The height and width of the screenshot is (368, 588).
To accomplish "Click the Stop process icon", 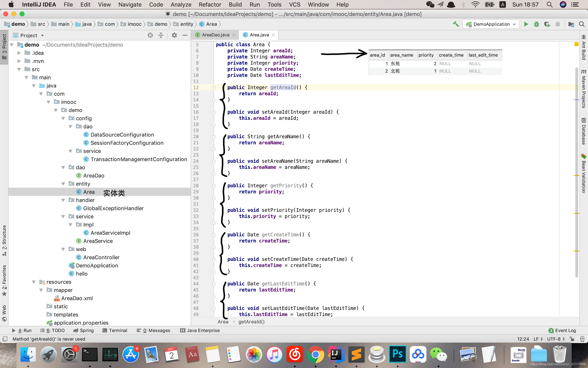I will (x=558, y=24).
